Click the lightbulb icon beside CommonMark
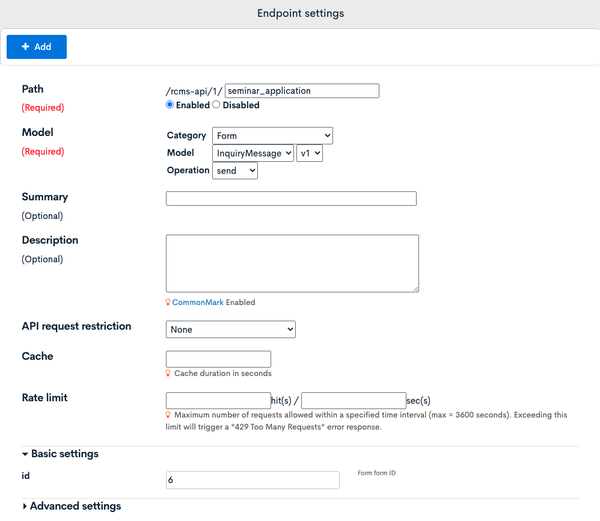The height and width of the screenshot is (521, 600). tap(168, 302)
